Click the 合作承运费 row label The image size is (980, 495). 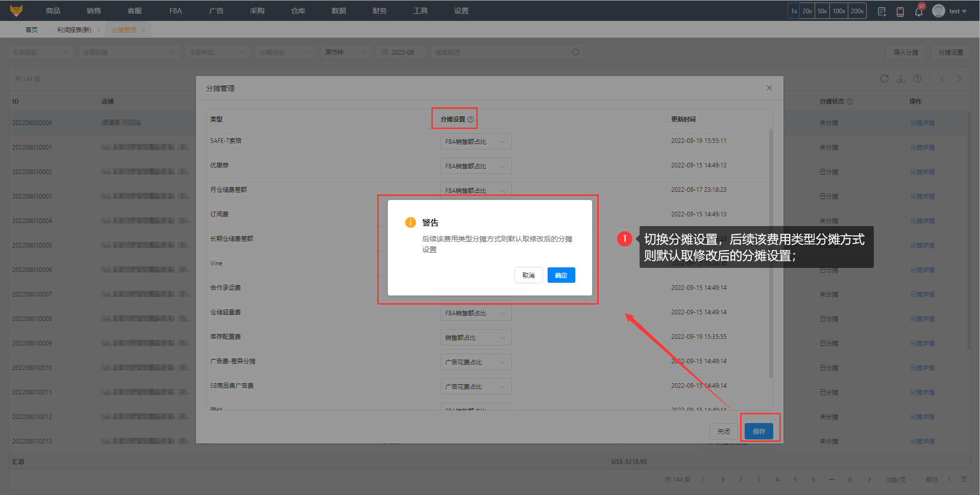[x=226, y=288]
